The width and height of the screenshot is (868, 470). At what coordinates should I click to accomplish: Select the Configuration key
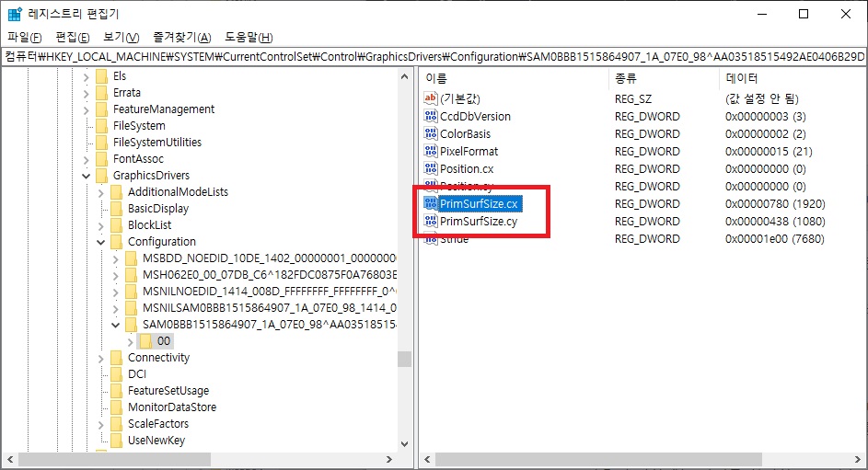(162, 242)
